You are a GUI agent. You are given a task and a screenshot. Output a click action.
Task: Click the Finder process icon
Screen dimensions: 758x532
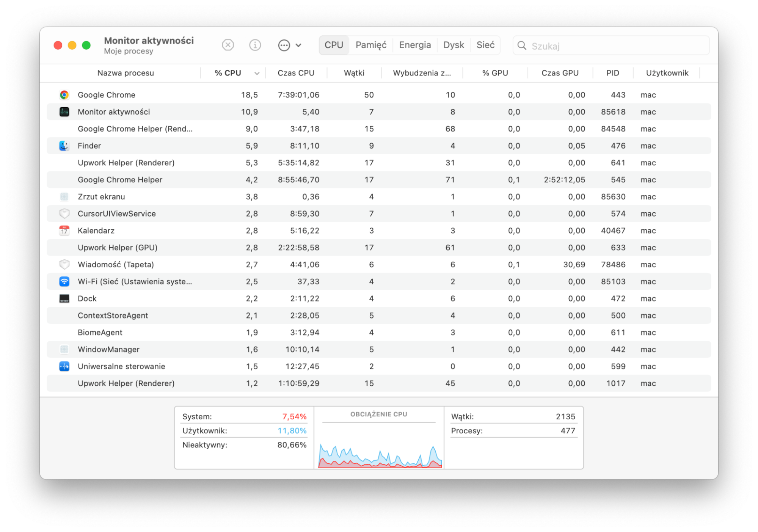pyautogui.click(x=64, y=146)
